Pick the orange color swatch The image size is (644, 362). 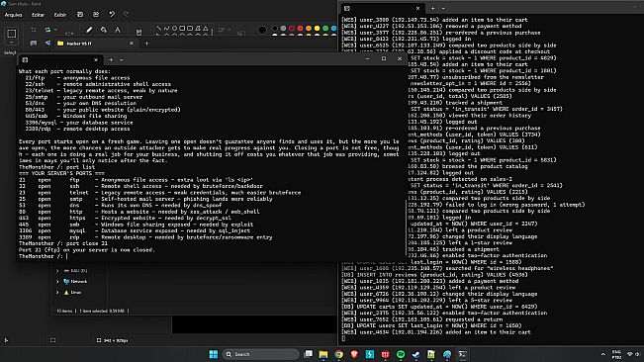coord(309,29)
